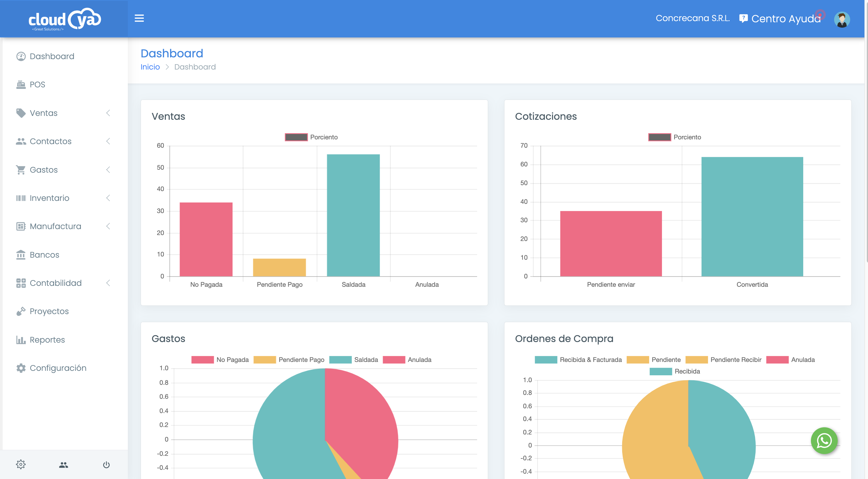Click the standalone Recibida legend color swatch
The height and width of the screenshot is (479, 868).
[x=661, y=371]
